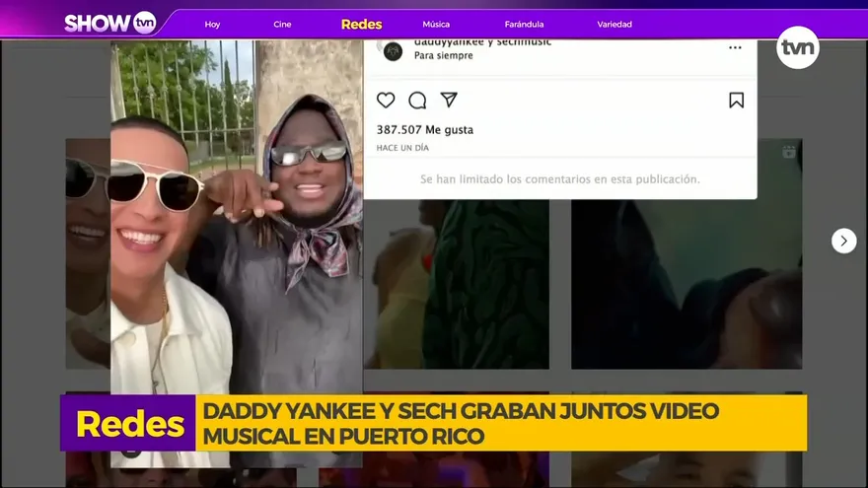
Task: Open comments with the speech bubble icon
Action: coord(417,101)
